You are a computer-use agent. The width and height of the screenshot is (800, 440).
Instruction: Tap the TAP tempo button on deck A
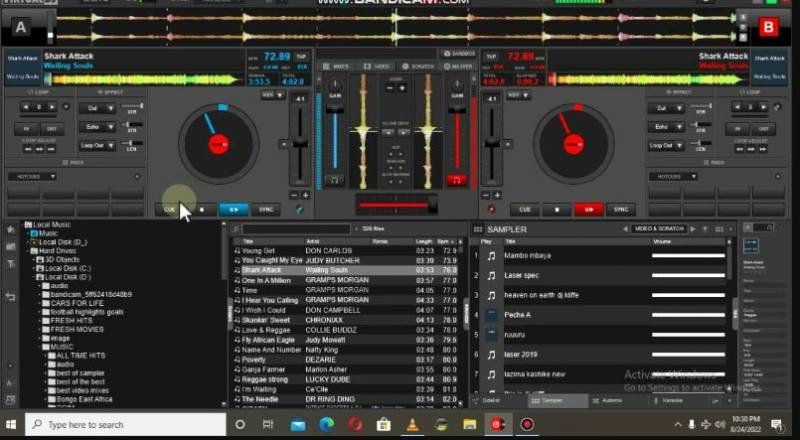coord(302,57)
